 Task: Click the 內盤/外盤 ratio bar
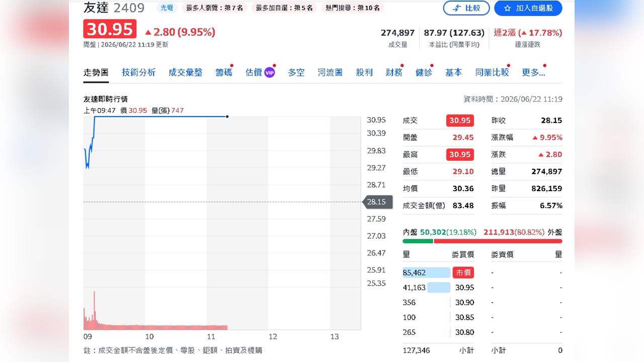pyautogui.click(x=482, y=241)
